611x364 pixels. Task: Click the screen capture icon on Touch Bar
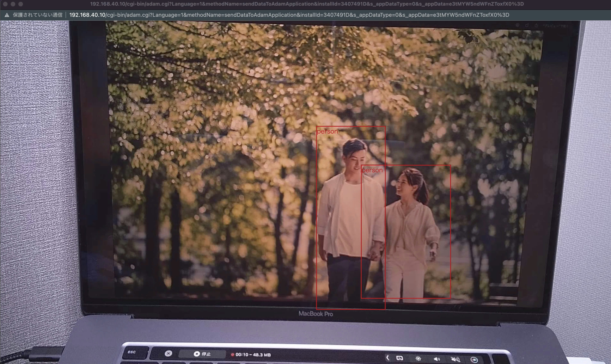coord(399,358)
